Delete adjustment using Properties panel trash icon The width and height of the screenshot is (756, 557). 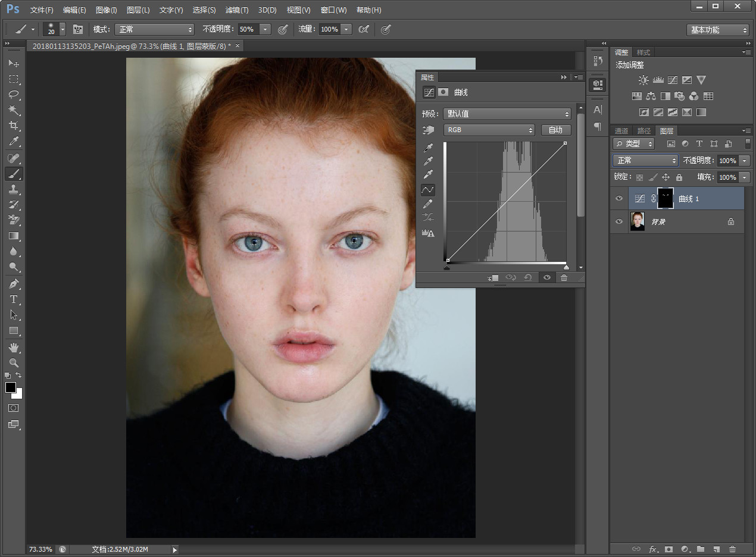tap(564, 278)
